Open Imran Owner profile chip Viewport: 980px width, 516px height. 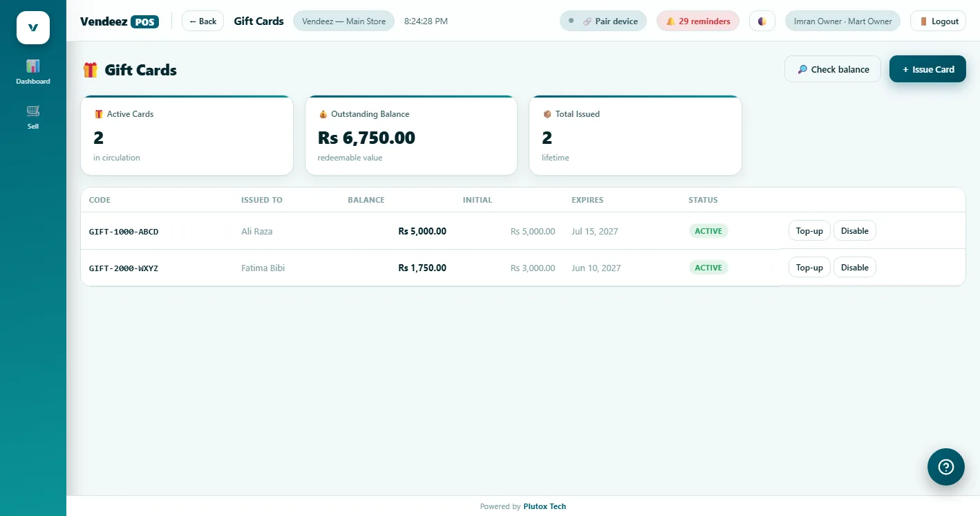[x=842, y=21]
